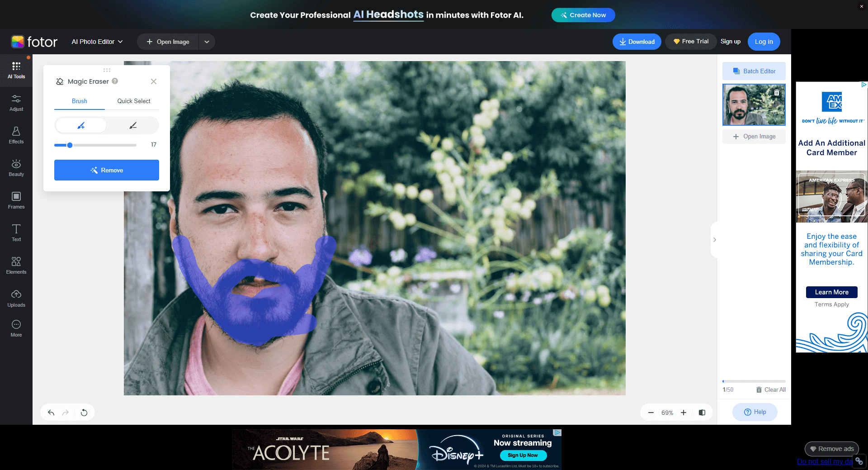This screenshot has height=470, width=868.
Task: Click the Download button
Action: [637, 42]
